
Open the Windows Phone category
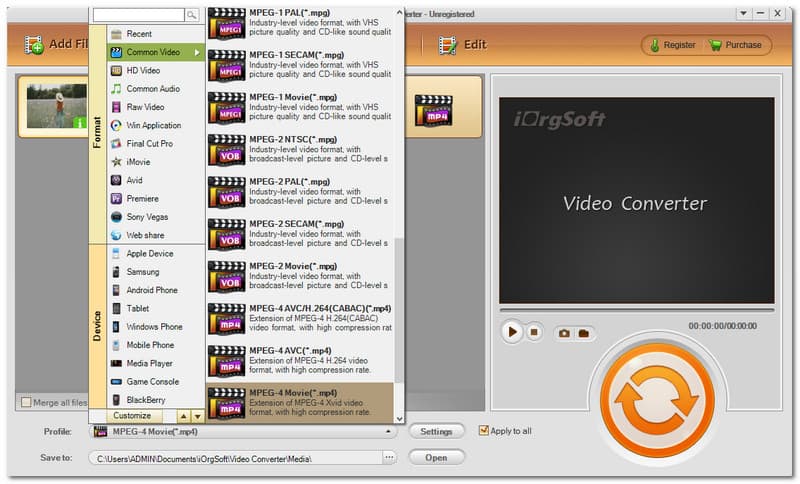156,327
